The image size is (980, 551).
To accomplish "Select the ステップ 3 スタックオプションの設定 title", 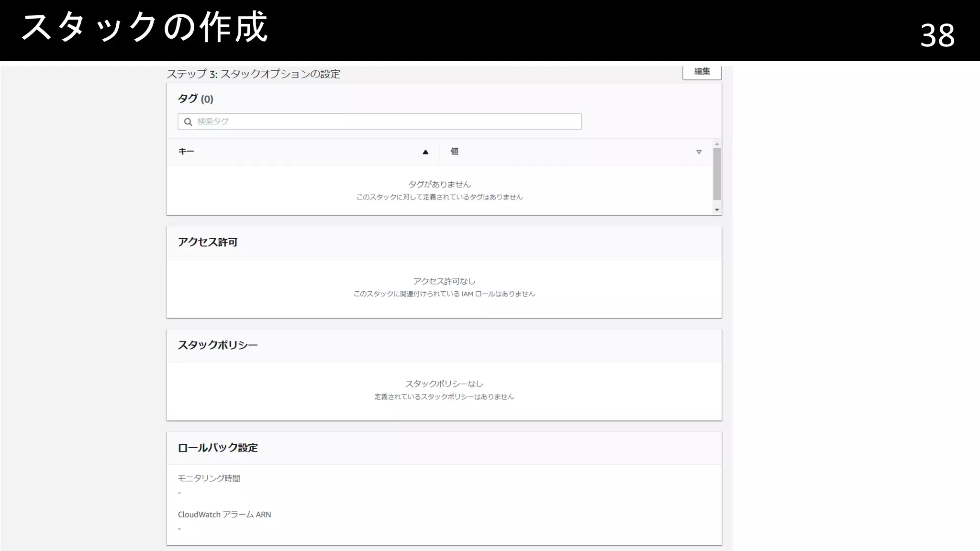I will 253,74.
